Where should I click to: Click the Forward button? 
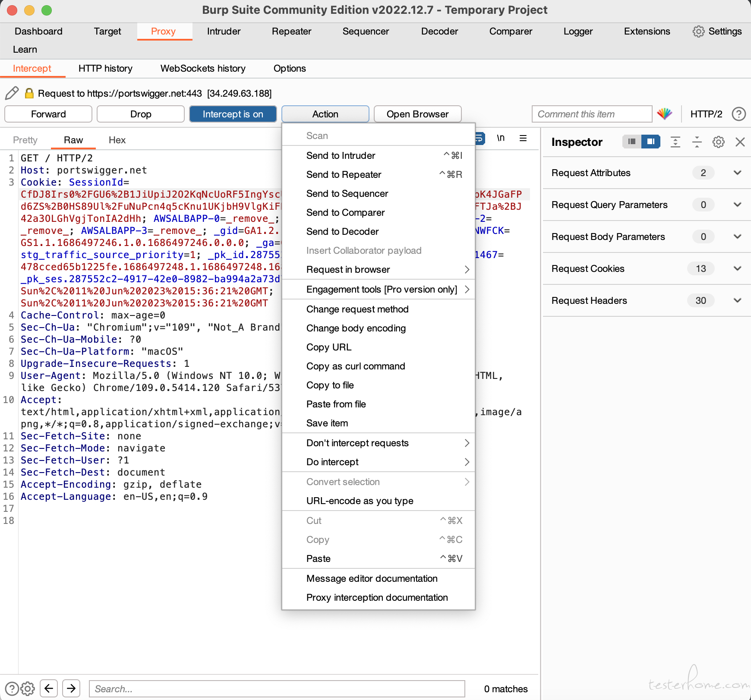[48, 114]
